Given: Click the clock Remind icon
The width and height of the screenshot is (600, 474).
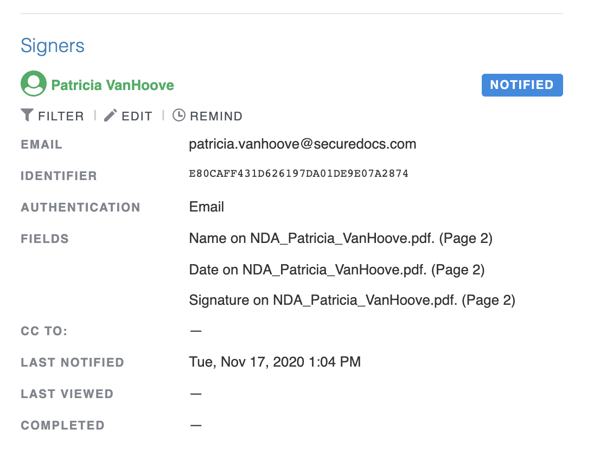Looking at the screenshot, I should [179, 115].
